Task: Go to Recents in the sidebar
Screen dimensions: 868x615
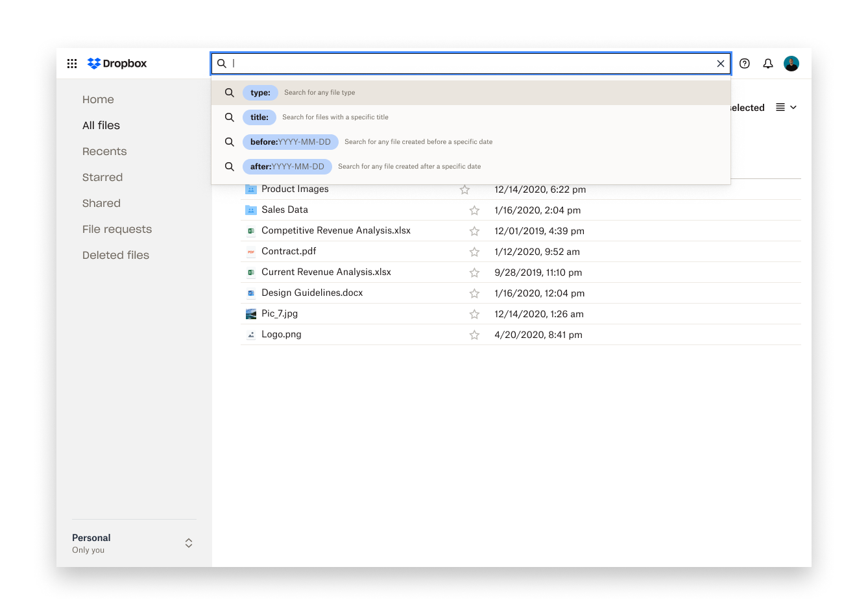Action: (104, 151)
